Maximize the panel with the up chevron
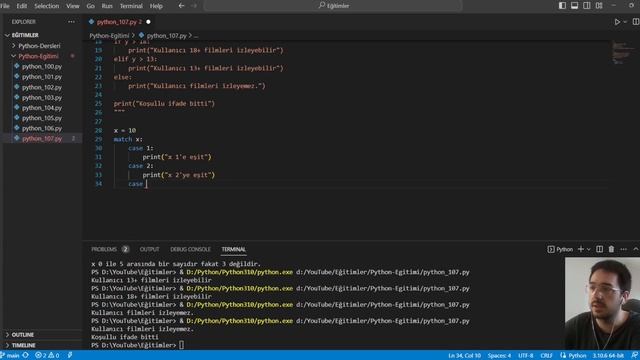 pyautogui.click(x=636, y=249)
